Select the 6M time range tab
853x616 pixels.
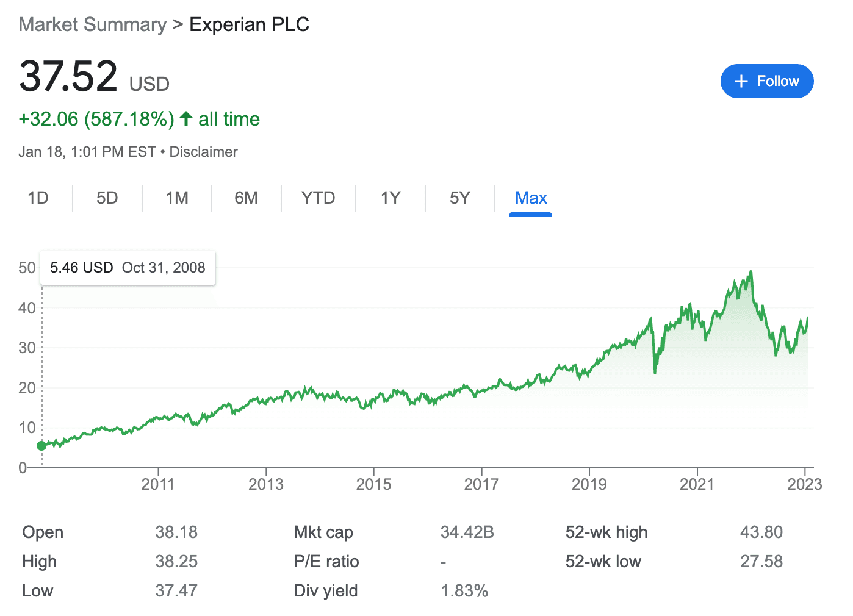point(246,198)
